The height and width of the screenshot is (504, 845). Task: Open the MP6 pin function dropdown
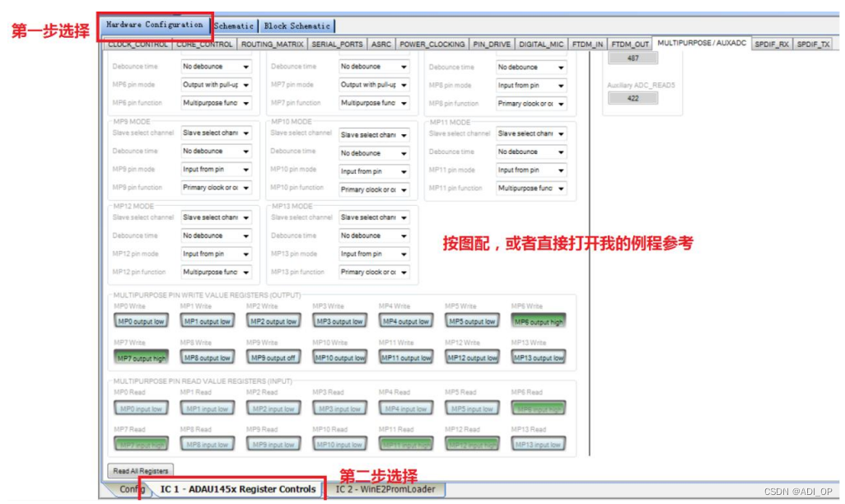point(216,103)
